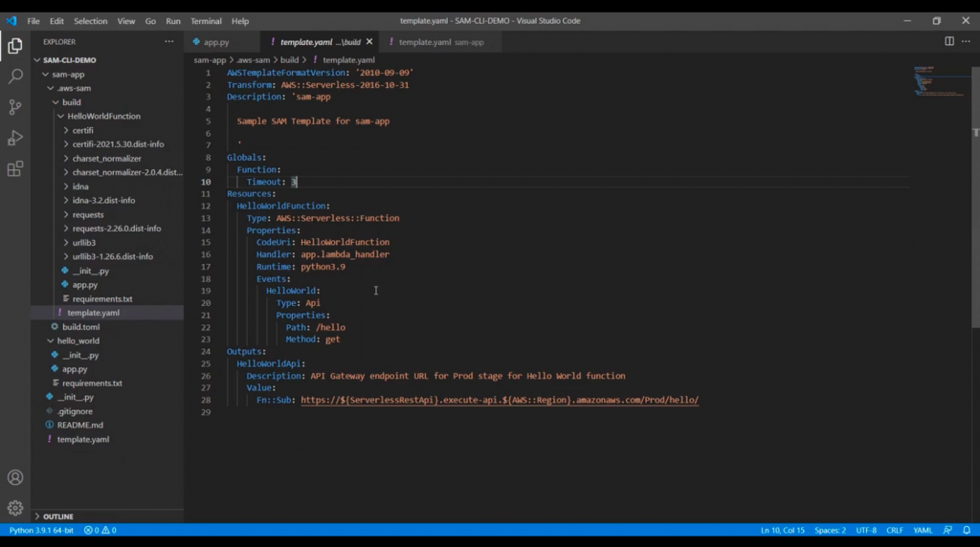The width and height of the screenshot is (980, 547).
Task: Open the Explorer view in activity bar
Action: [x=15, y=46]
